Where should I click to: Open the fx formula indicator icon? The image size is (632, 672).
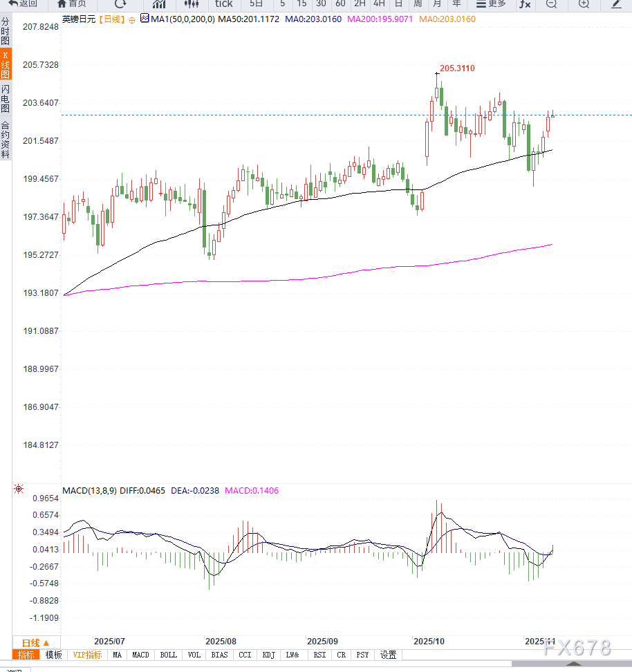(x=526, y=3)
